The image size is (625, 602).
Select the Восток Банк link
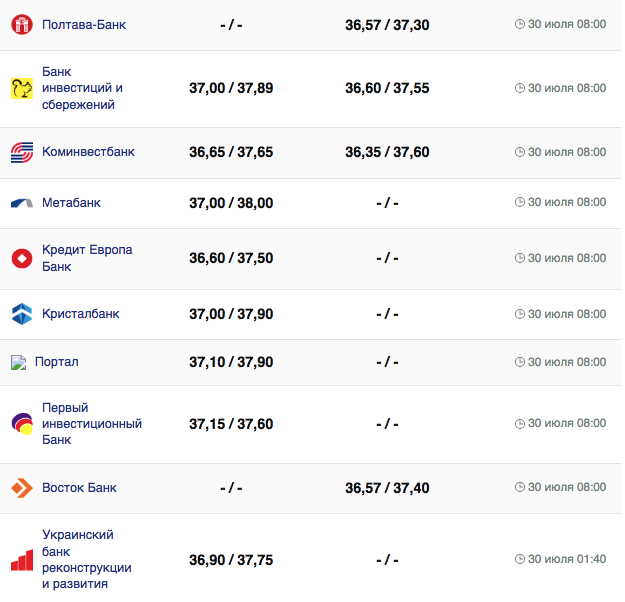pyautogui.click(x=79, y=488)
